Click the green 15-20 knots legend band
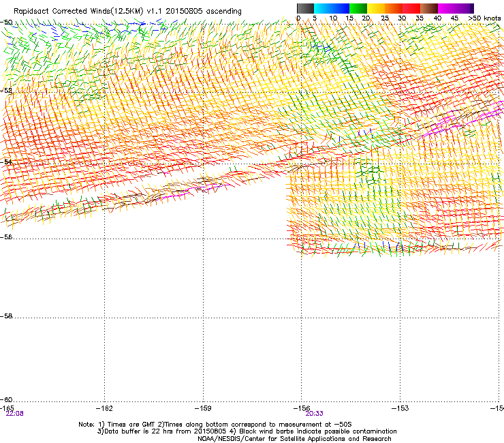Viewport: 504px width, 443px height. [358, 8]
